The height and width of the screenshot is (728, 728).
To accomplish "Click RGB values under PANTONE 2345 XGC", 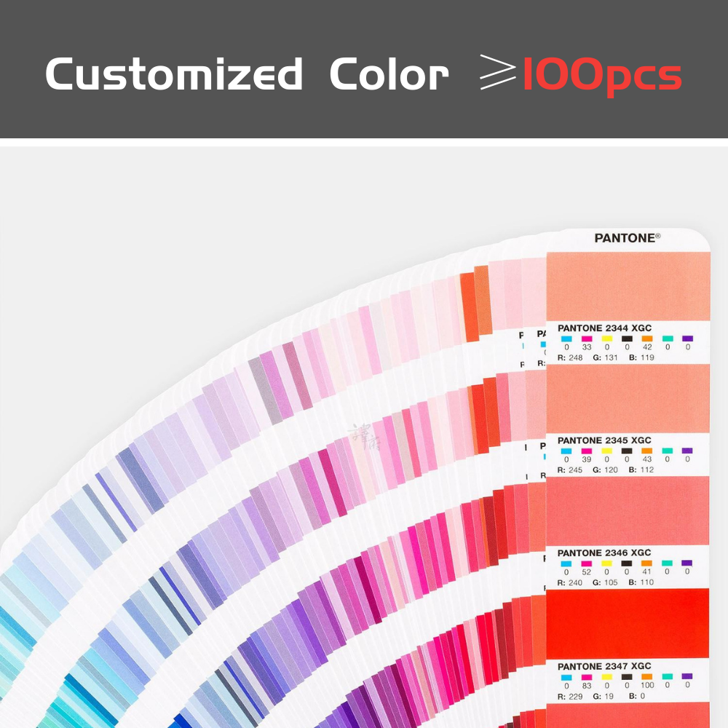I will coord(605,470).
